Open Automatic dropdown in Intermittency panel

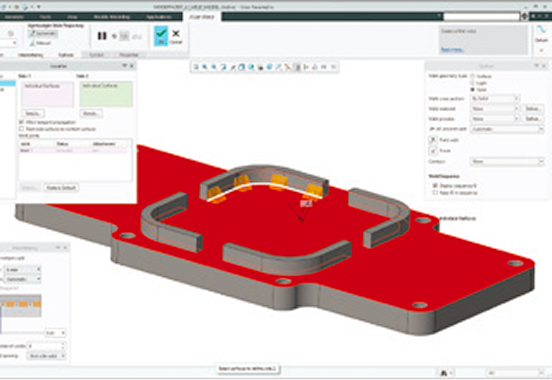coord(23,279)
